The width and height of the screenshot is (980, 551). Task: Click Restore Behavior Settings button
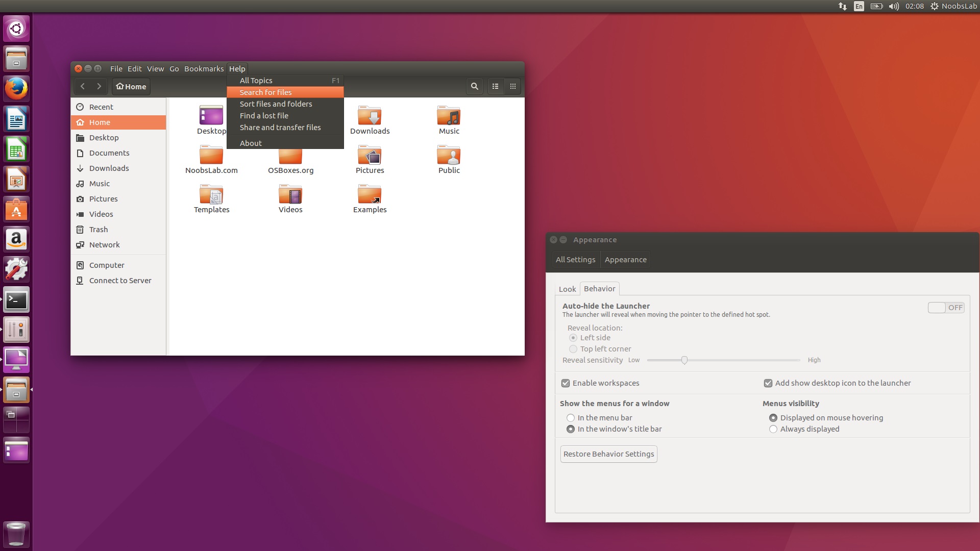point(608,454)
